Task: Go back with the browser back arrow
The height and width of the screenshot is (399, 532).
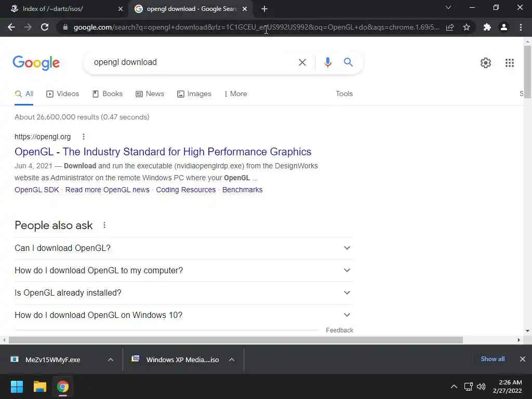Action: click(x=11, y=27)
